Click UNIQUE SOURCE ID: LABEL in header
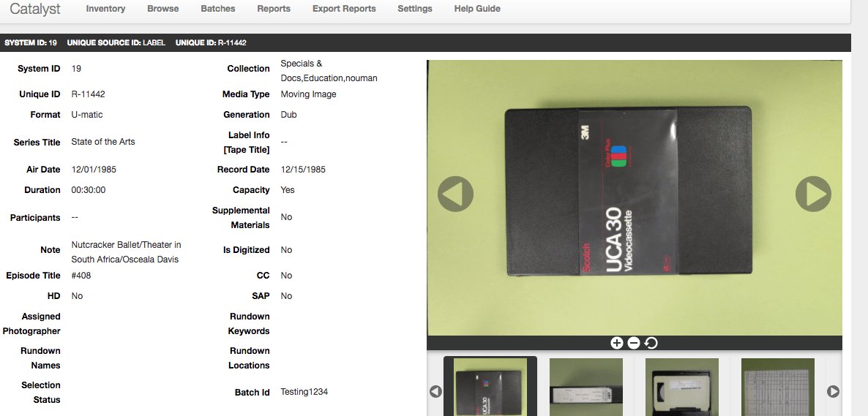Screen dimensions: 868x416 click(x=116, y=42)
